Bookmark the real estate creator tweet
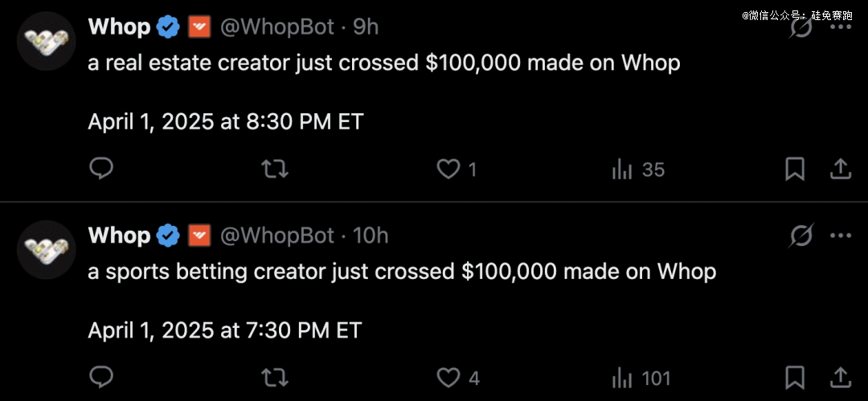868x401 pixels. tap(795, 170)
